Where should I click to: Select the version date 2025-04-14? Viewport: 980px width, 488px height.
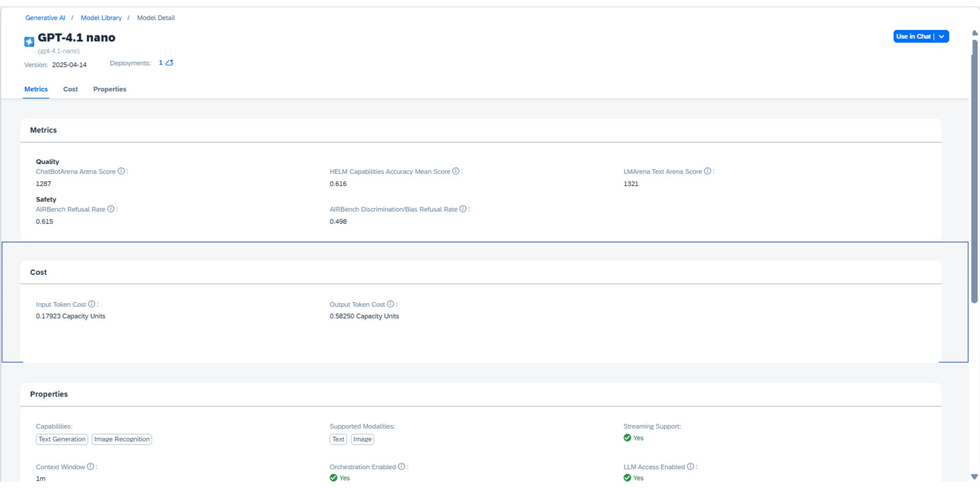pyautogui.click(x=69, y=65)
